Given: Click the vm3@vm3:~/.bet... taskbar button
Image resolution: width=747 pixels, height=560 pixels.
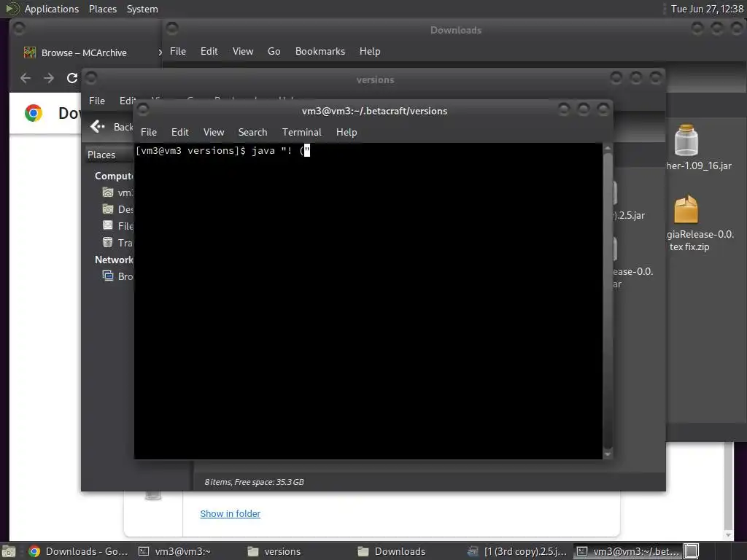Looking at the screenshot, I should 627,551.
